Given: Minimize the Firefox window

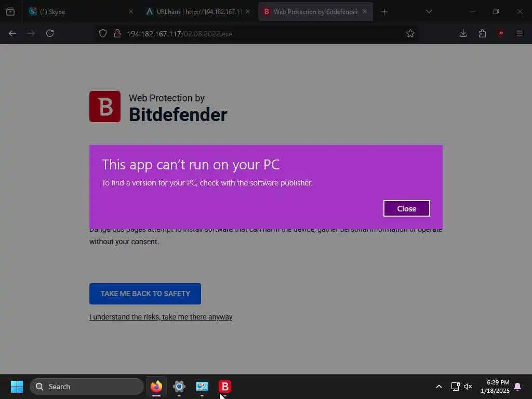Looking at the screenshot, I should coord(472,11).
